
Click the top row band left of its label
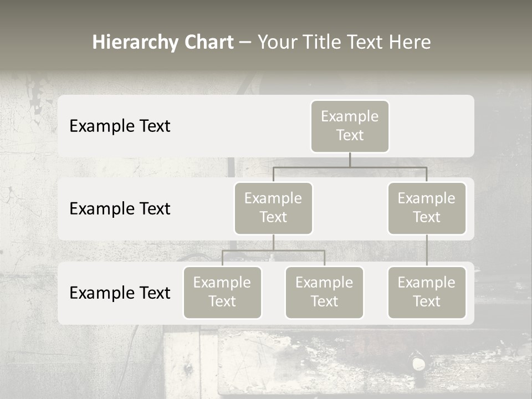click(x=63, y=126)
